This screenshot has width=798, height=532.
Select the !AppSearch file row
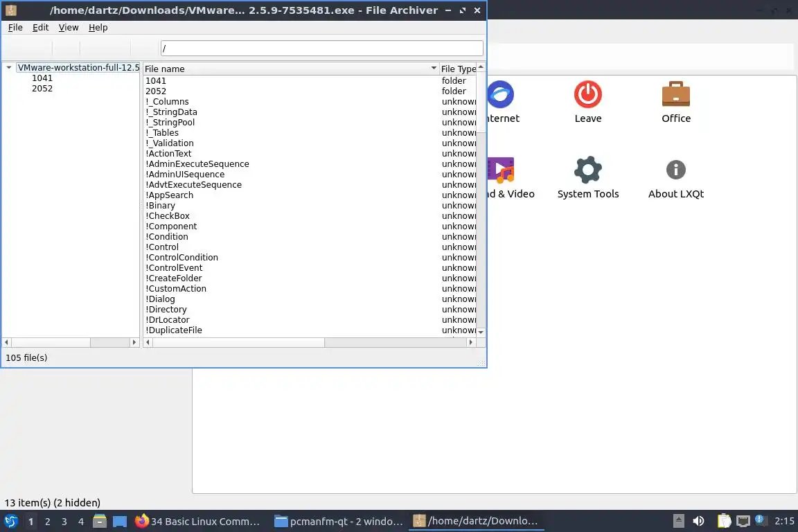coord(310,195)
